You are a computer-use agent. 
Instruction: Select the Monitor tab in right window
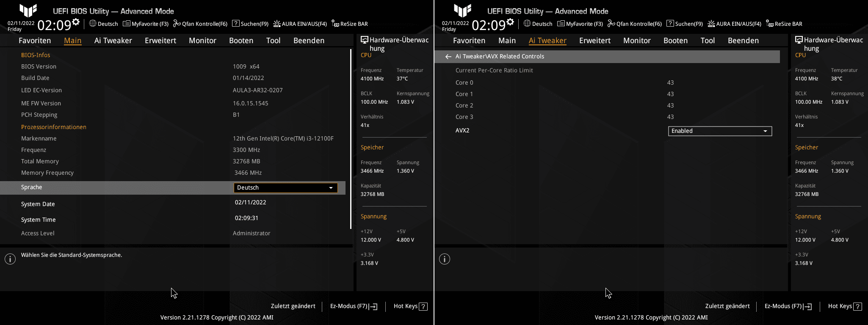[x=637, y=41]
